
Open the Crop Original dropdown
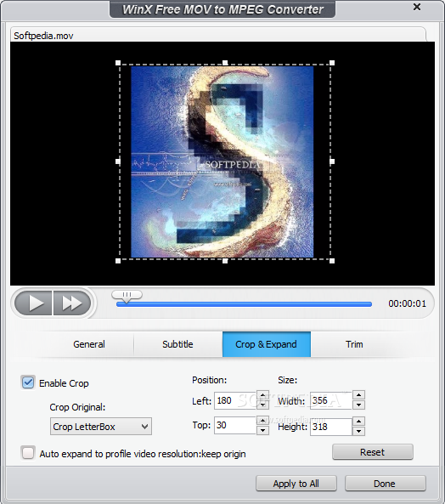(101, 427)
